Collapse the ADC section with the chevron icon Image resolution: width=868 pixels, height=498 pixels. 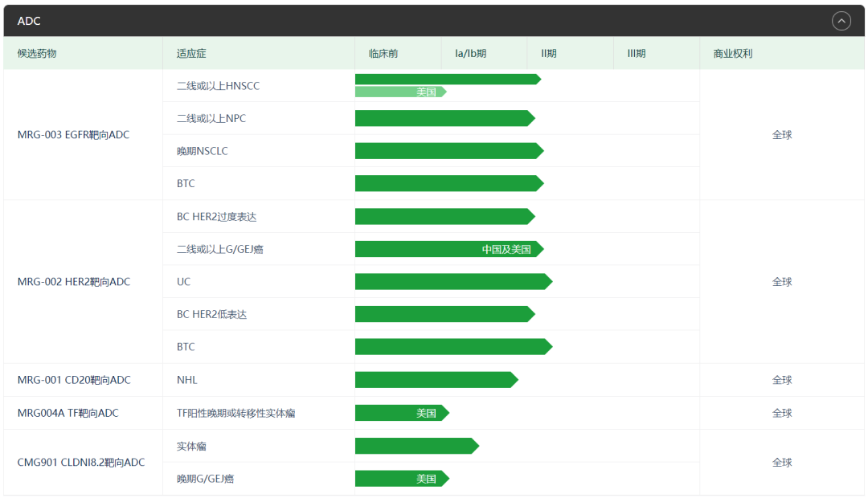(841, 21)
